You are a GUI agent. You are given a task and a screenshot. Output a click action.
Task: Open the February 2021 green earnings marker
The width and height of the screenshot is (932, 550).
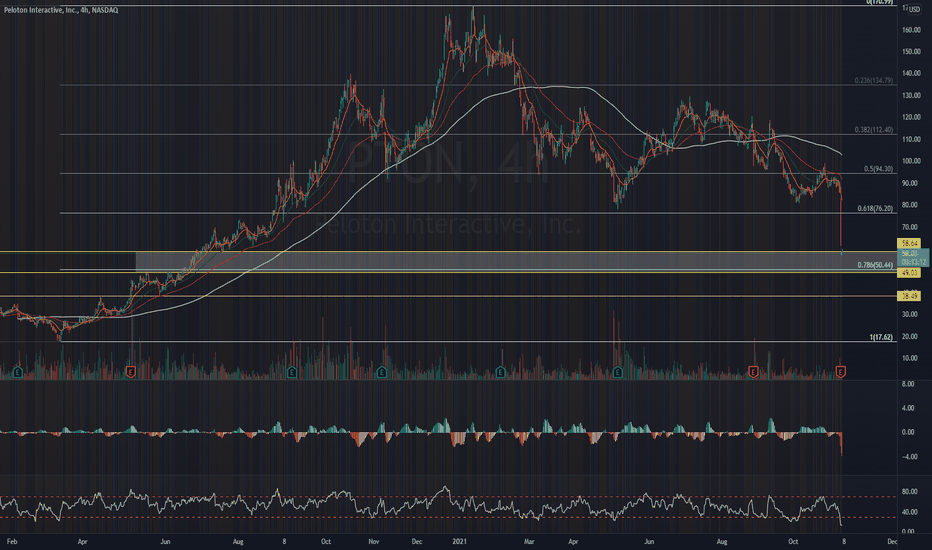500,373
